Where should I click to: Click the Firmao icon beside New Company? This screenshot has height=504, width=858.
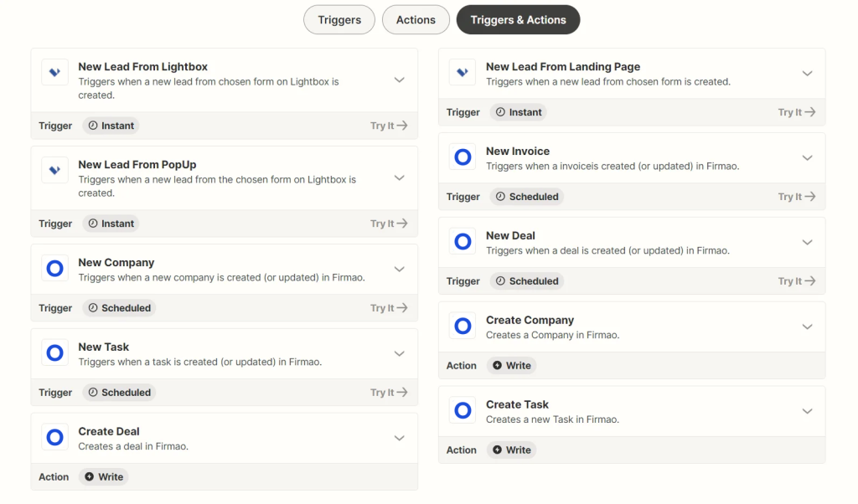(54, 269)
